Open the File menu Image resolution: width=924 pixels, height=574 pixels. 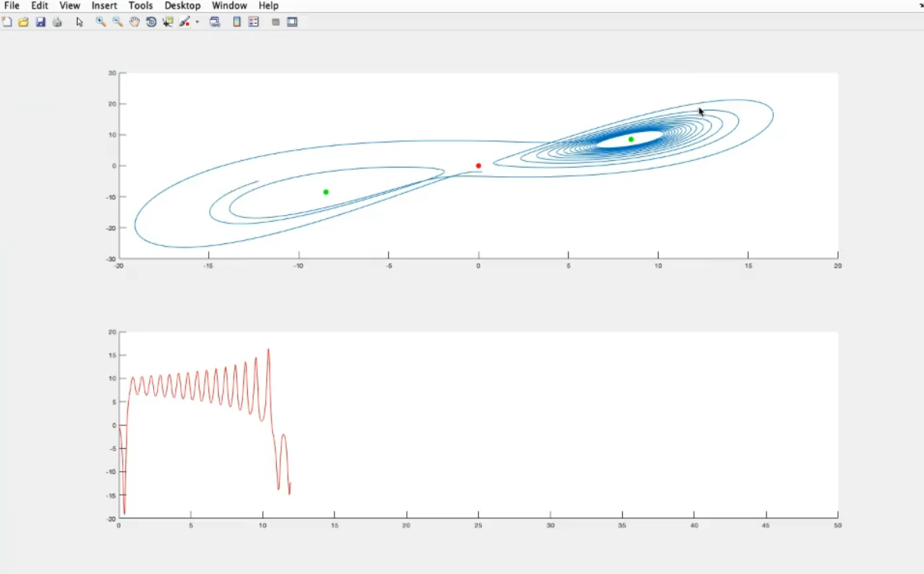(x=11, y=5)
